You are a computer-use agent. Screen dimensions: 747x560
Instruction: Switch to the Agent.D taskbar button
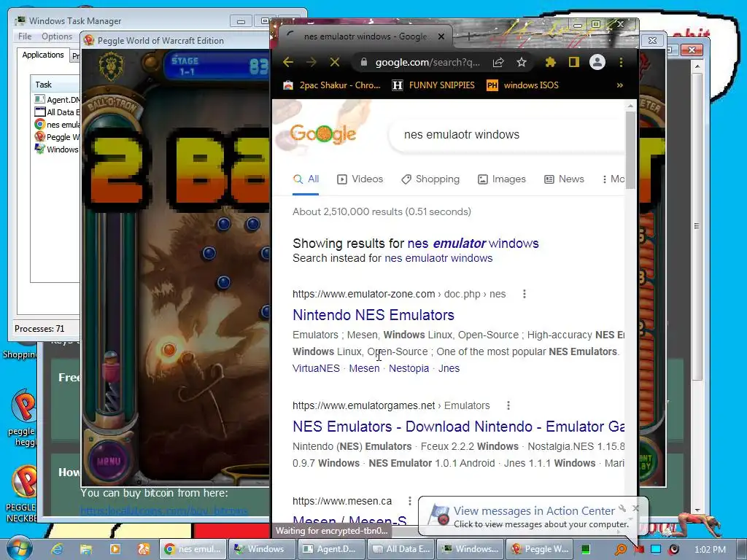point(332,549)
